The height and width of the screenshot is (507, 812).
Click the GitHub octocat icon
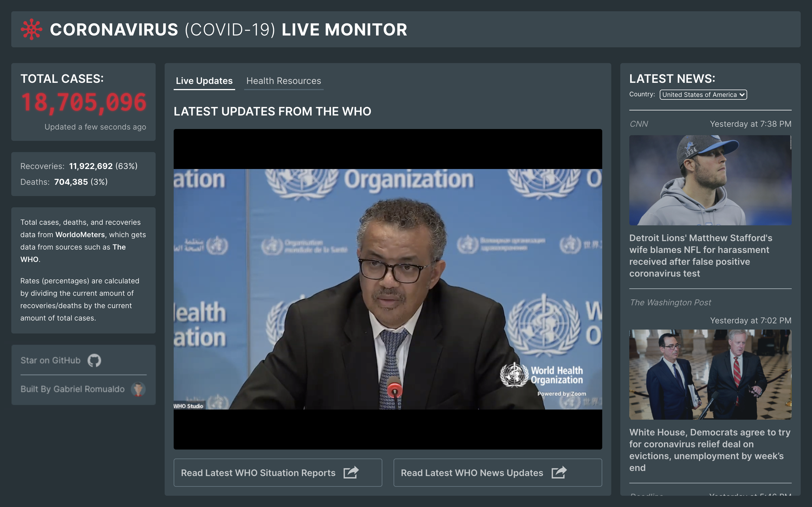coord(94,361)
